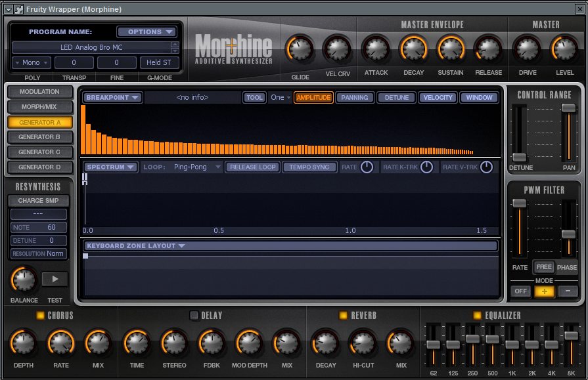Click the Master Drive knob
588x380 pixels.
click(x=526, y=49)
